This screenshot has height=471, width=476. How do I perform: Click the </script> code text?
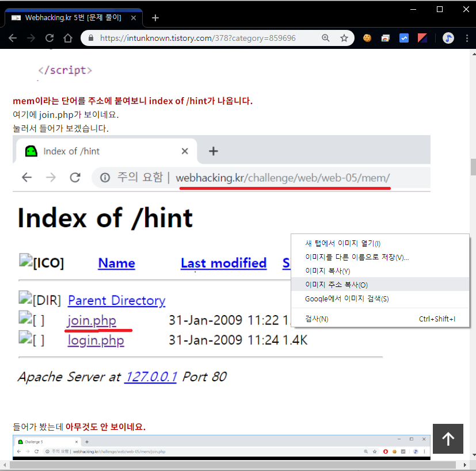pos(65,70)
